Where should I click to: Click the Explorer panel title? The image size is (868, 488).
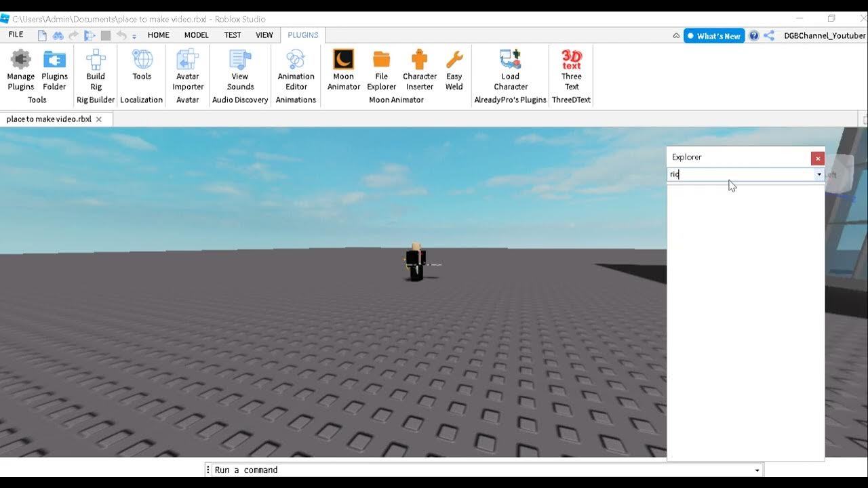[x=687, y=157]
